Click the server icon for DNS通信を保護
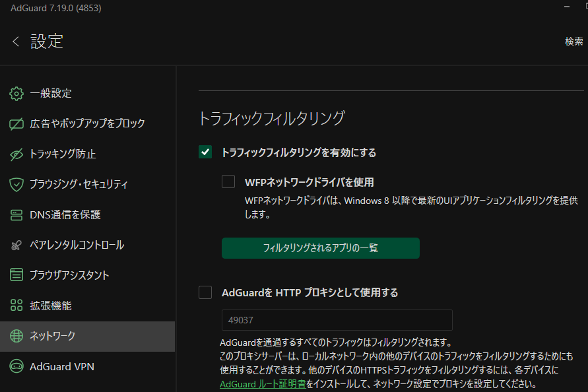588x392 pixels. 16,215
